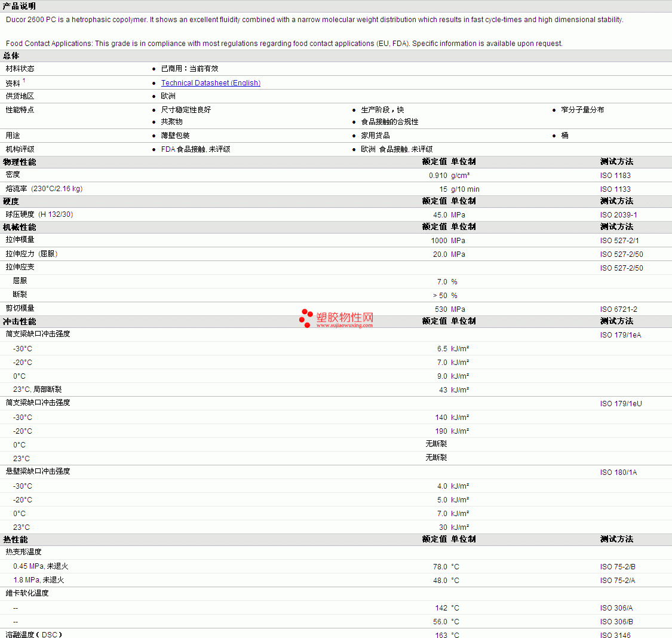Select the 家用货品 application entry
This screenshot has width=672, height=638.
pos(375,136)
